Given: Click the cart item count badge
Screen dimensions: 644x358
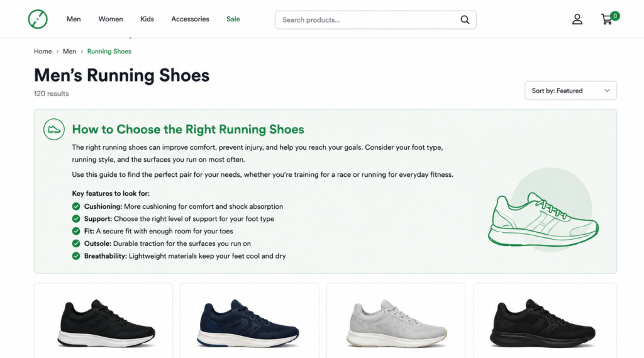Looking at the screenshot, I should click(x=615, y=16).
